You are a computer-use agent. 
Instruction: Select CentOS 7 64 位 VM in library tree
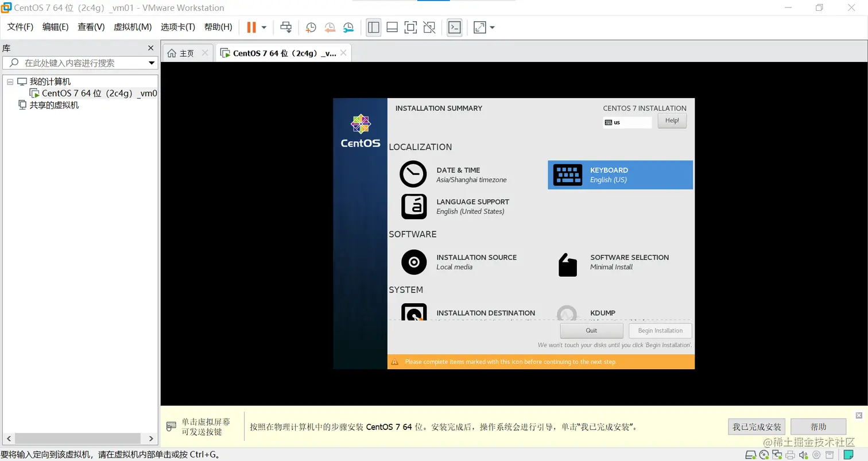[x=99, y=93]
